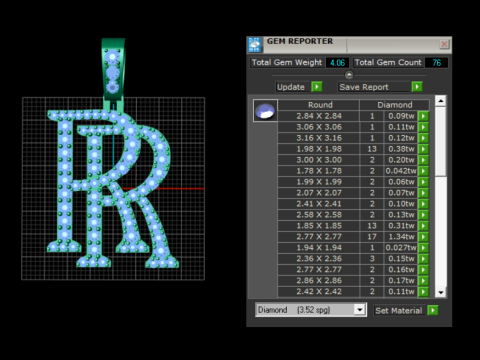Image resolution: width=480 pixels, height=360 pixels.
Task: Click green arrow on 2.42 X 2.42 row
Action: click(423, 292)
